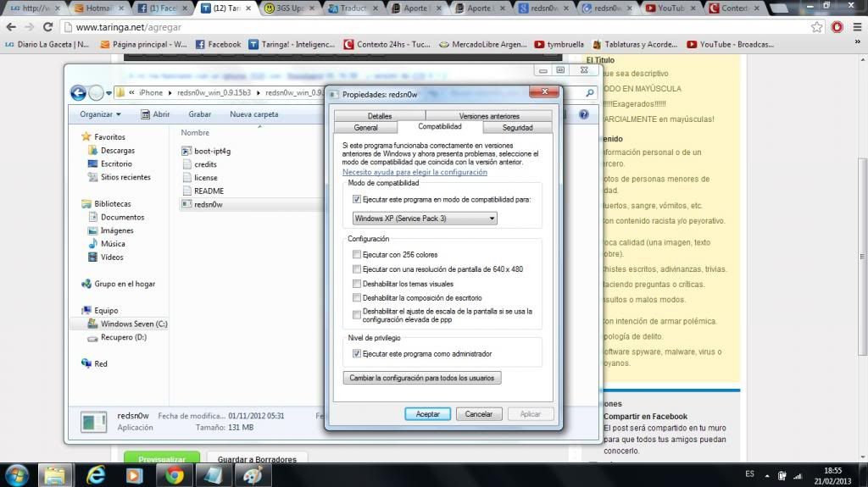Enable Ejecutar con 256 colores
This screenshot has height=487, width=868.
click(357, 255)
